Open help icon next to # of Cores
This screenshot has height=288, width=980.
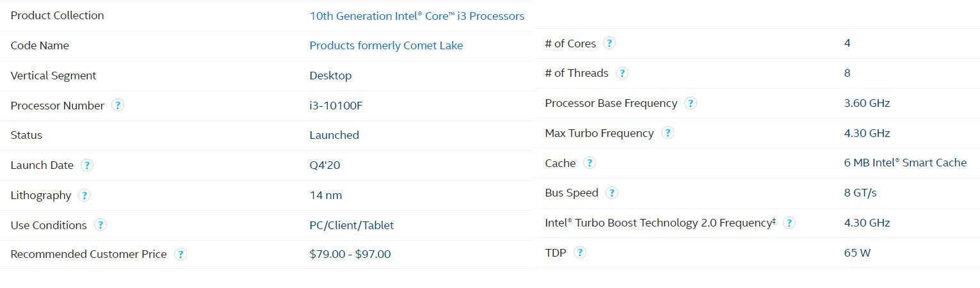pyautogui.click(x=609, y=43)
